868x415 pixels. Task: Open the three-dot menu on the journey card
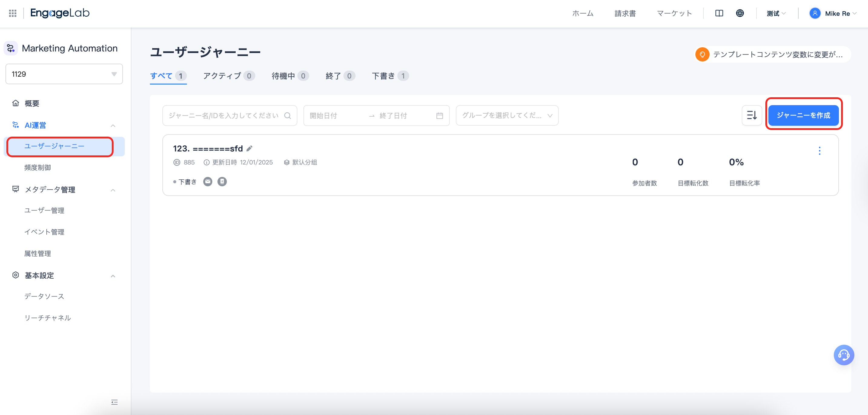pyautogui.click(x=820, y=151)
